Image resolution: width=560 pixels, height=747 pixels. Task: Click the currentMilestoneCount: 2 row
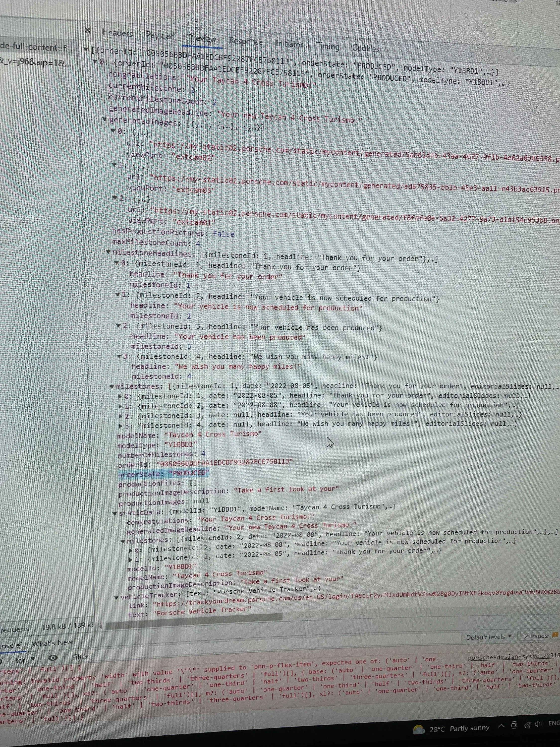pyautogui.click(x=162, y=100)
